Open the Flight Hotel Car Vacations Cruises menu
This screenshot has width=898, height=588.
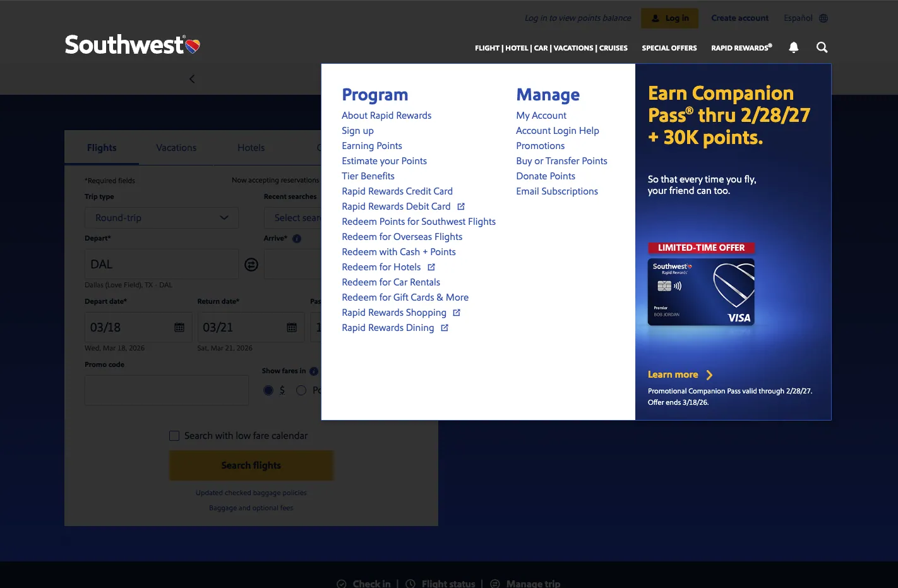[551, 48]
